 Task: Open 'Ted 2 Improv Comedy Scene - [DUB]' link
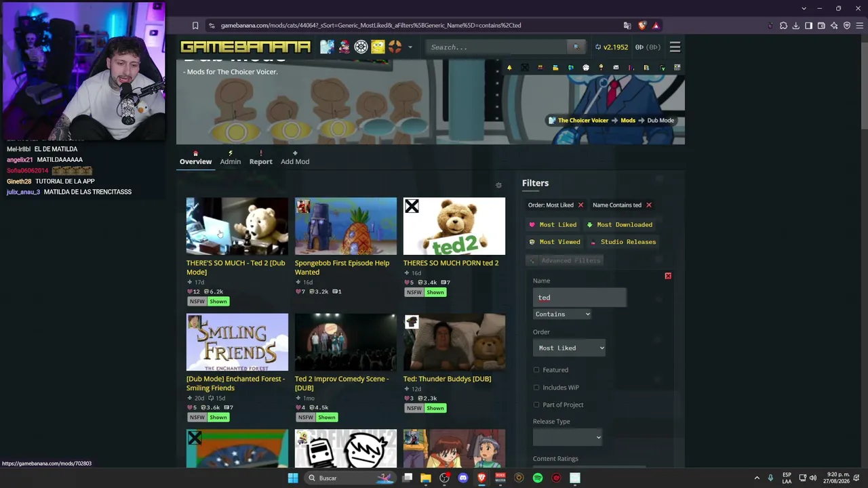click(342, 384)
